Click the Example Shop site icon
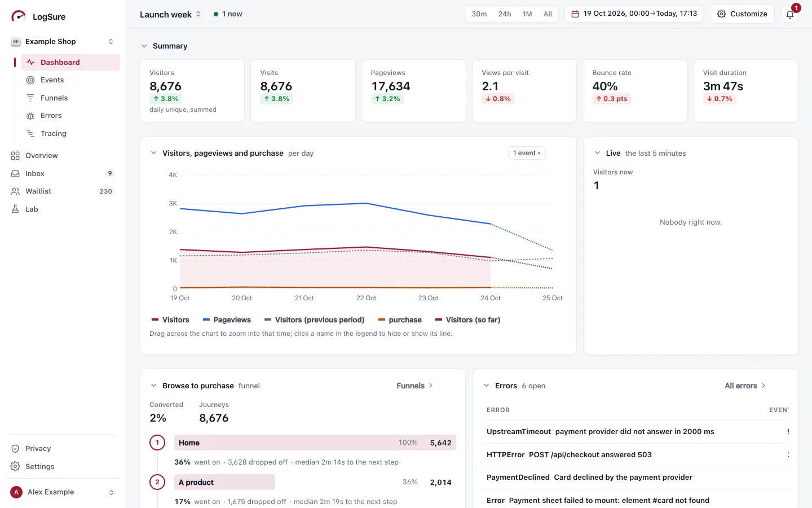 pos(16,42)
